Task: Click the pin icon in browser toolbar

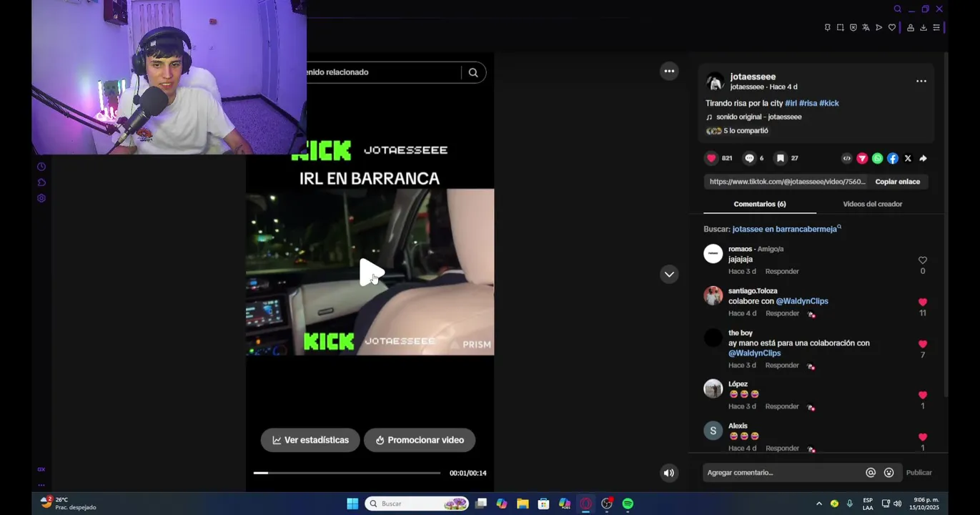Action: 827,28
